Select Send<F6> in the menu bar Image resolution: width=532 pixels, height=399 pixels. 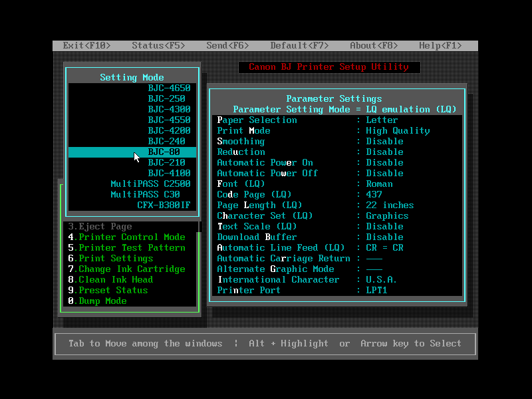point(227,46)
